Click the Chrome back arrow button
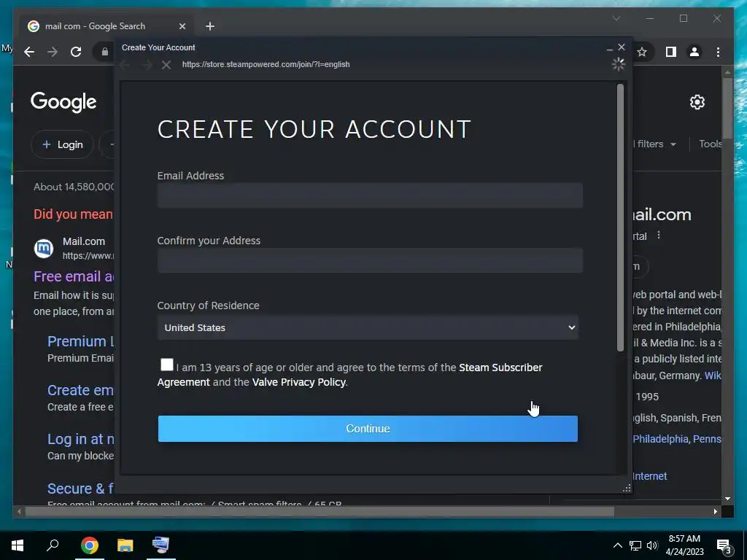The image size is (747, 560). point(29,52)
